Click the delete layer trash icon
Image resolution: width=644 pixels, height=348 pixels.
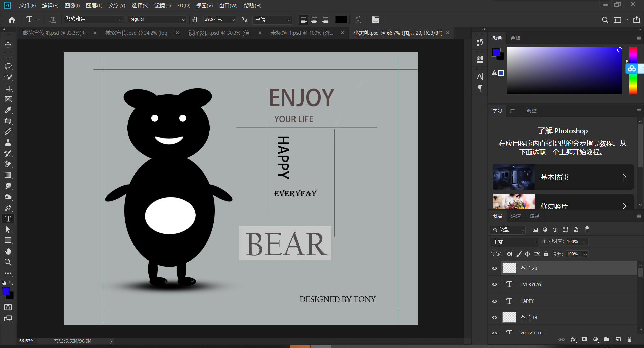[x=629, y=339]
